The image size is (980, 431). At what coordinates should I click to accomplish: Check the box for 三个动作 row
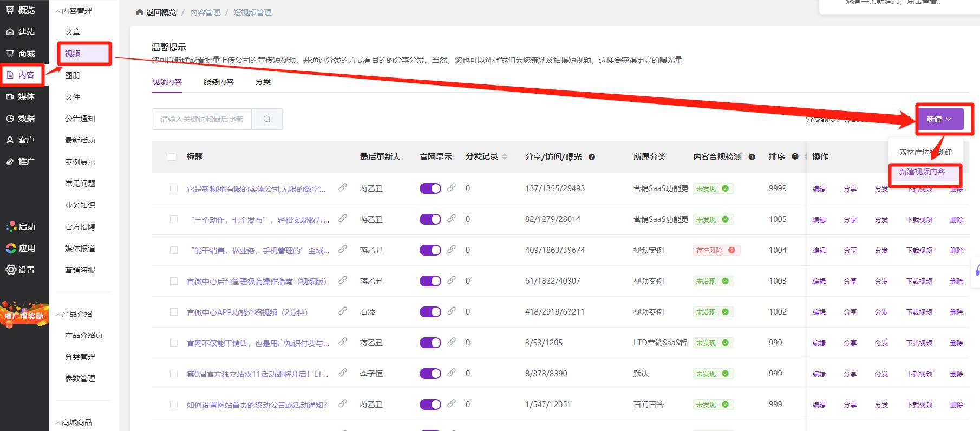click(x=174, y=219)
